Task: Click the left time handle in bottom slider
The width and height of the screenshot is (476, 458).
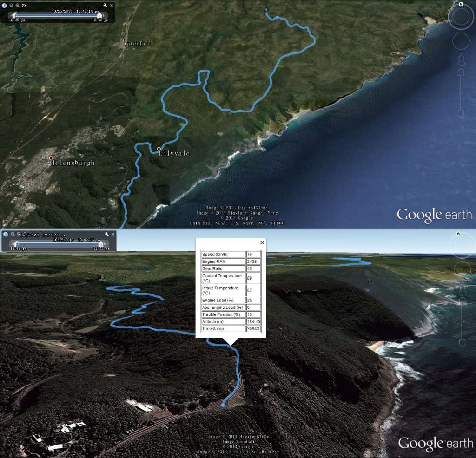Action: [x=16, y=244]
